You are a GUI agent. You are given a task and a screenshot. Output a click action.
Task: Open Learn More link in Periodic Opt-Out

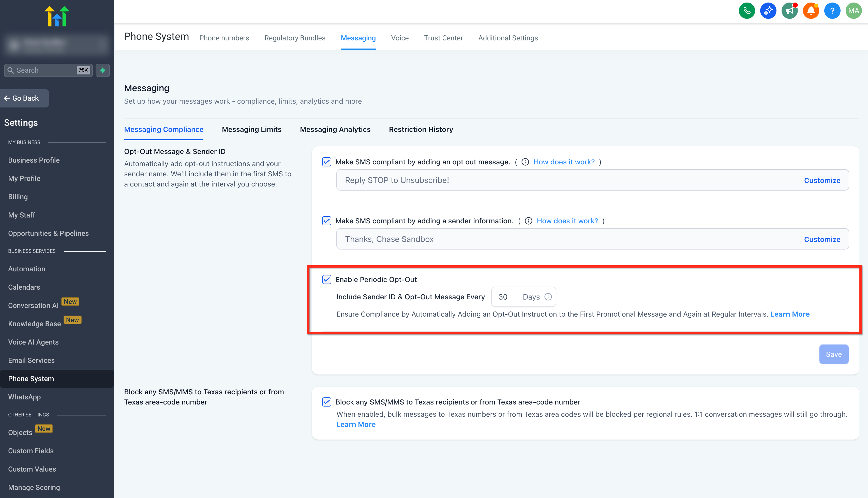pyautogui.click(x=790, y=314)
